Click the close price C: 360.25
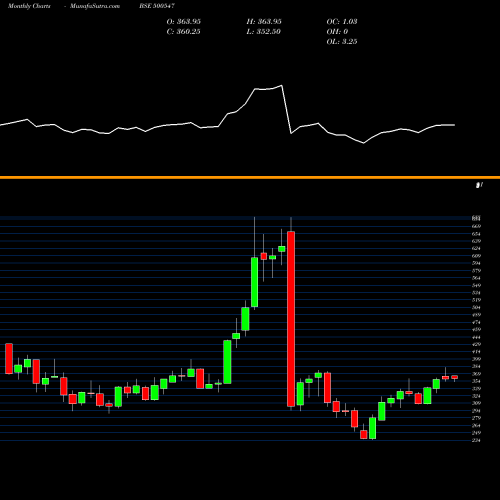 tap(184, 31)
